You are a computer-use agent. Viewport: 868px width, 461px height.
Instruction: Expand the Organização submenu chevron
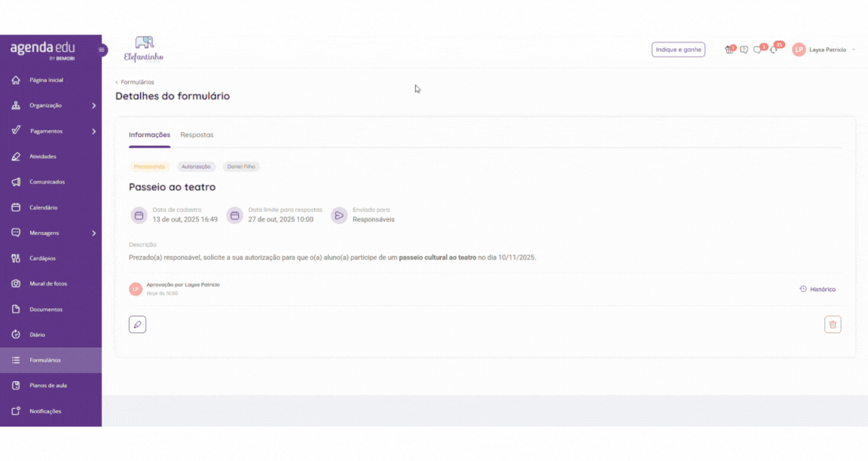93,105
